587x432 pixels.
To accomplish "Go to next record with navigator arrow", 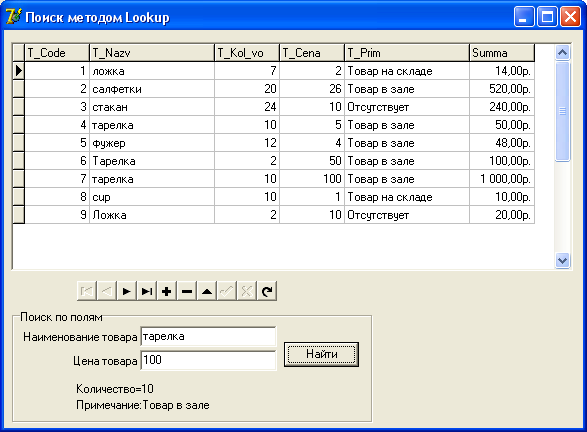I will [127, 291].
